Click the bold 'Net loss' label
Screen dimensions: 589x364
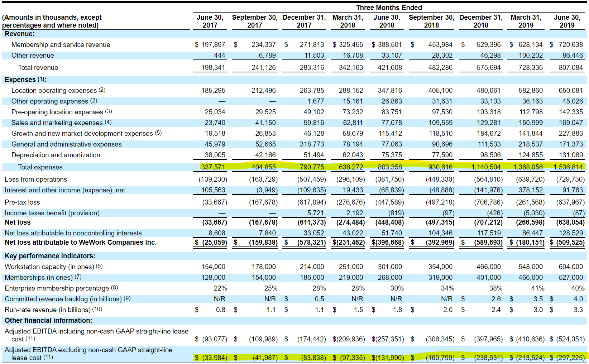[x=18, y=222]
